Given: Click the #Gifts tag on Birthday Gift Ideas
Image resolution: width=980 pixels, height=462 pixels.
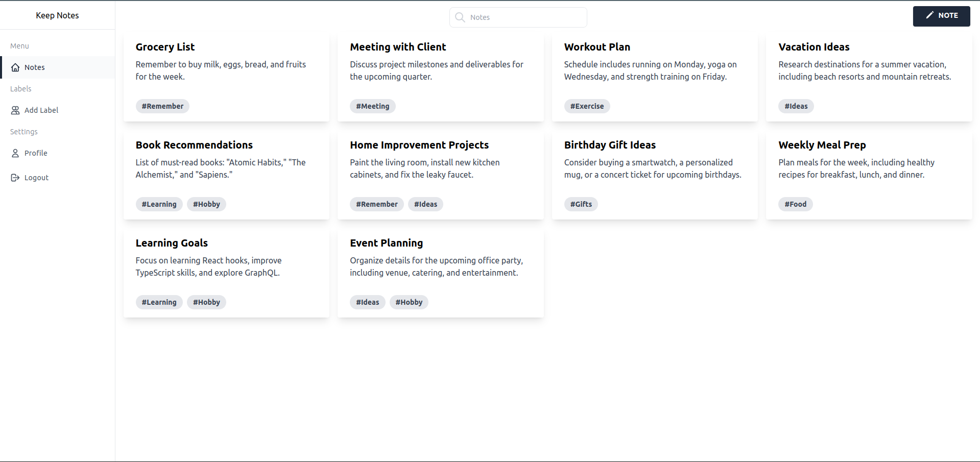Looking at the screenshot, I should (581, 204).
